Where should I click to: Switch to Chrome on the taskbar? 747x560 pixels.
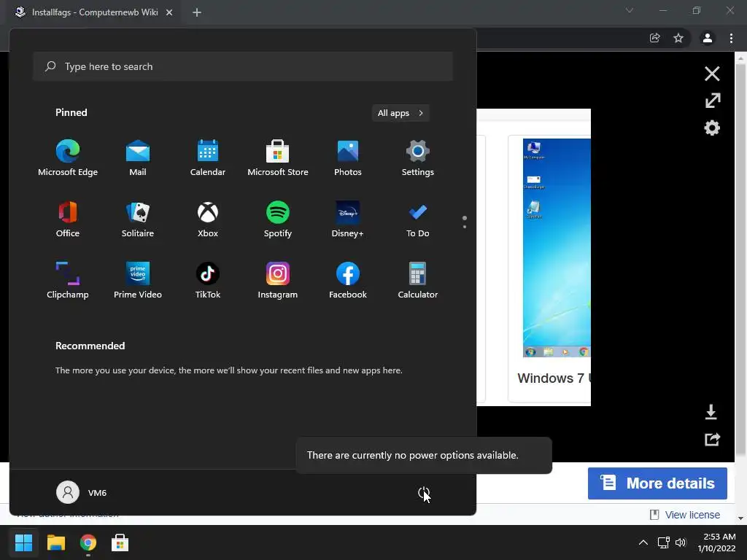tap(88, 542)
